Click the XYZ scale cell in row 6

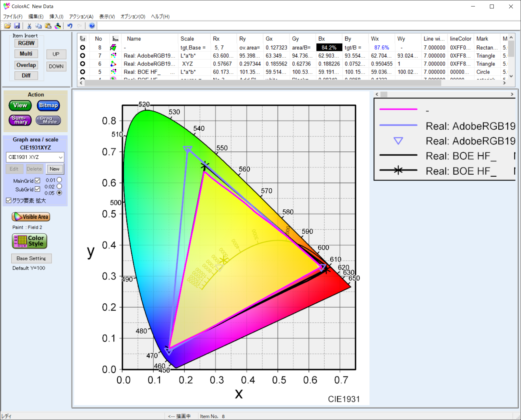pos(187,64)
